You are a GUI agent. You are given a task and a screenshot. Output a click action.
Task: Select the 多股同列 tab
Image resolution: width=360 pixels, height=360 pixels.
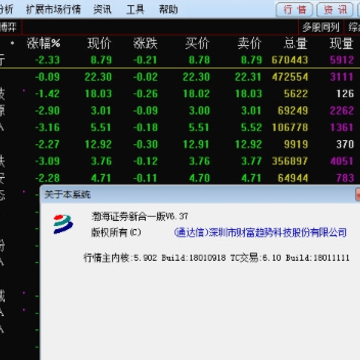(321, 27)
